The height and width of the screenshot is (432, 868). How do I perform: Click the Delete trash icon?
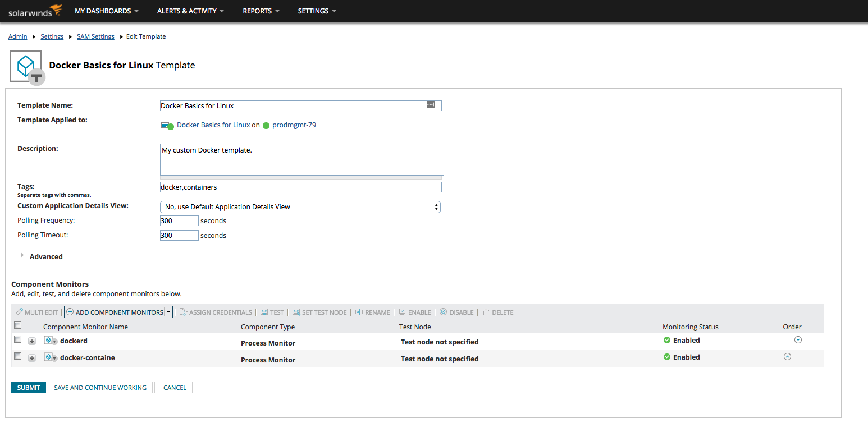tap(486, 312)
